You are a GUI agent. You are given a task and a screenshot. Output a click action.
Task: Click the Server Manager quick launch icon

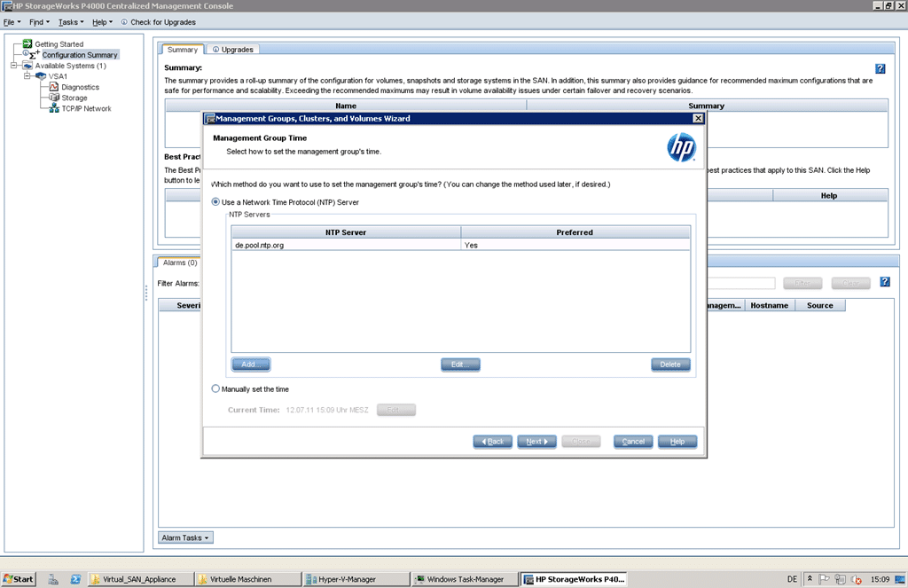pos(53,579)
